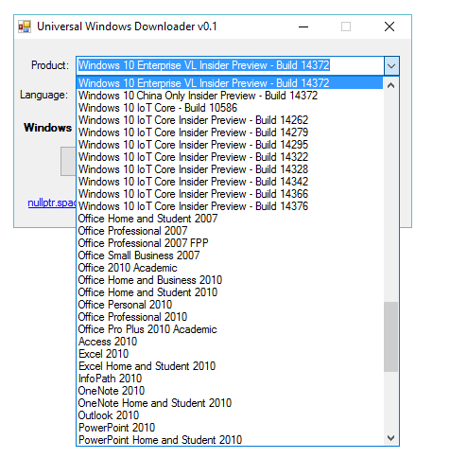450x476 pixels.
Task: Choose Office Small Business 2007
Action: pos(230,256)
